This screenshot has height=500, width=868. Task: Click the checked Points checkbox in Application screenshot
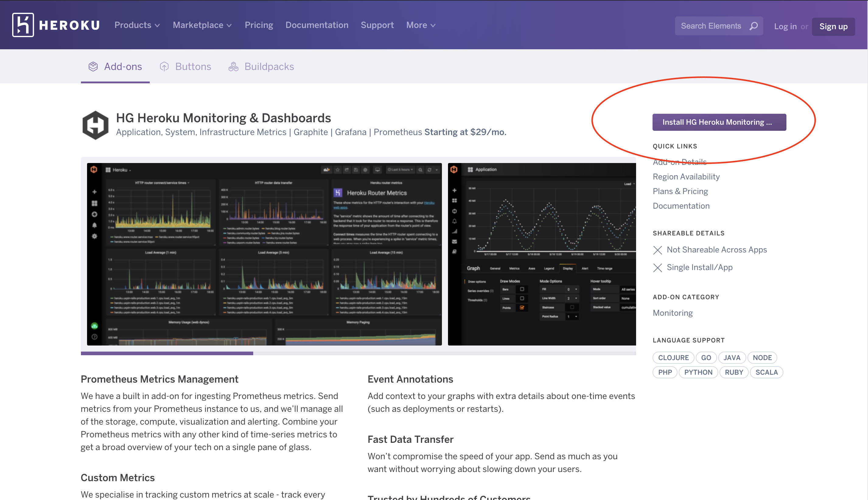click(522, 308)
